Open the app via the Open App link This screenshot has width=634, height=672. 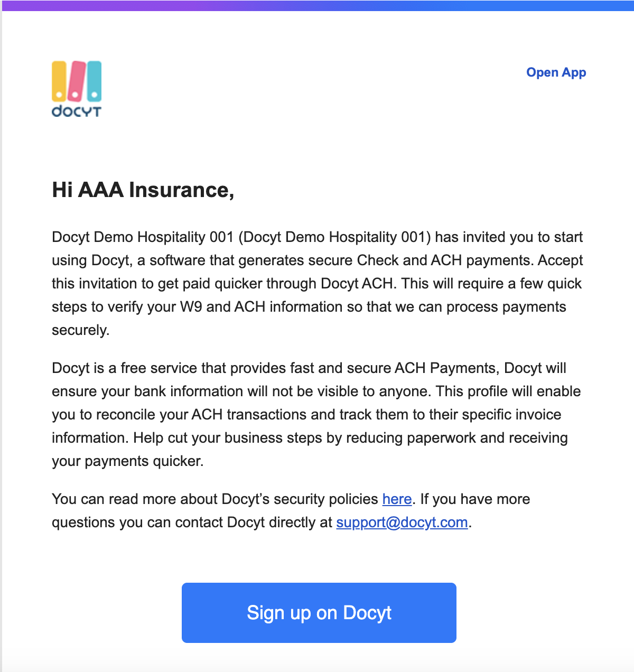click(556, 72)
